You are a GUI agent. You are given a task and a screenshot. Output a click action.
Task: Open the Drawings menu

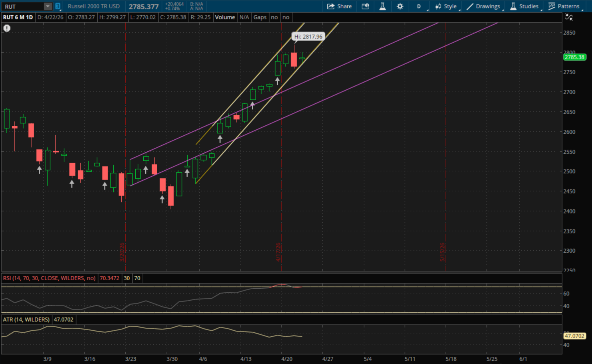pos(483,6)
